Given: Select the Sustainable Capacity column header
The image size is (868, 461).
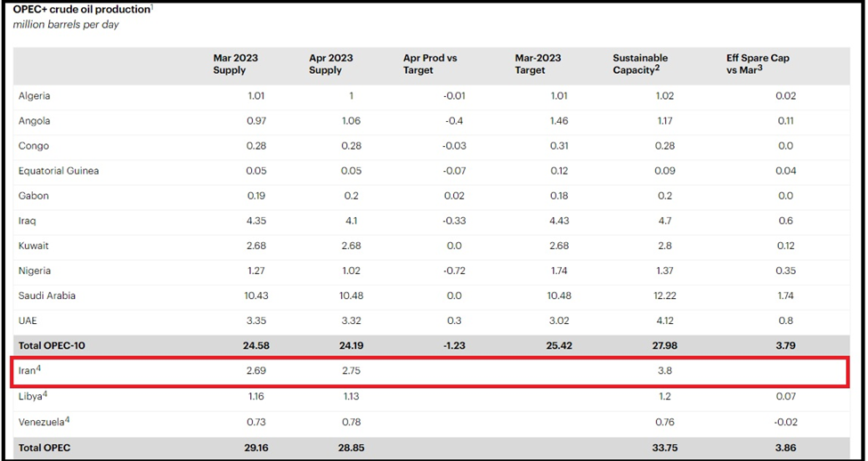Looking at the screenshot, I should pyautogui.click(x=640, y=64).
